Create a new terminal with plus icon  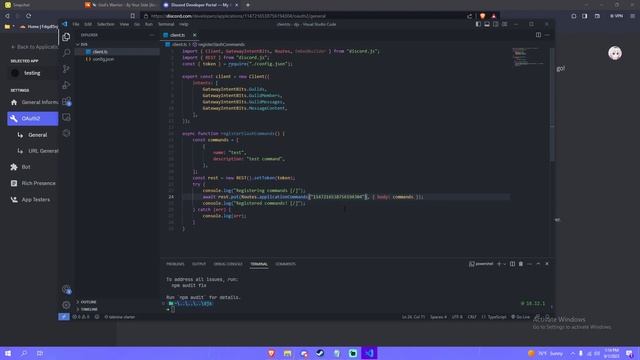(499, 264)
